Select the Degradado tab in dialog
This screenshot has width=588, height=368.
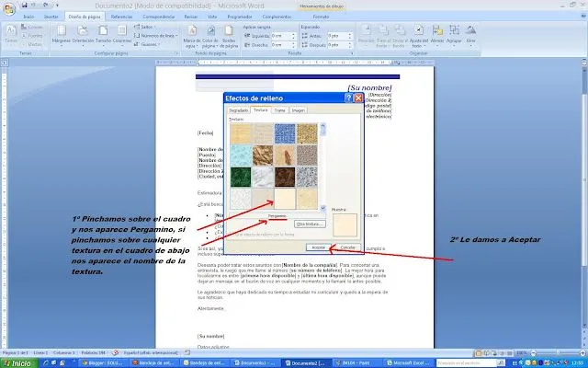click(239, 110)
